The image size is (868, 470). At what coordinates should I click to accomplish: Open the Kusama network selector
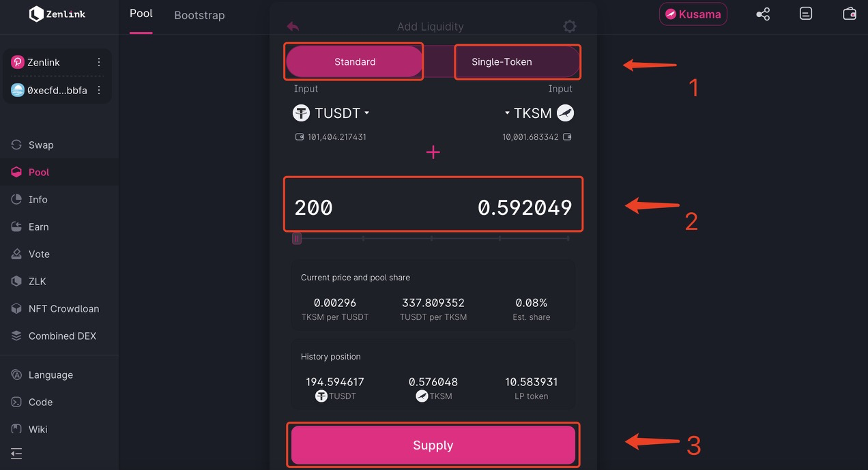click(693, 14)
